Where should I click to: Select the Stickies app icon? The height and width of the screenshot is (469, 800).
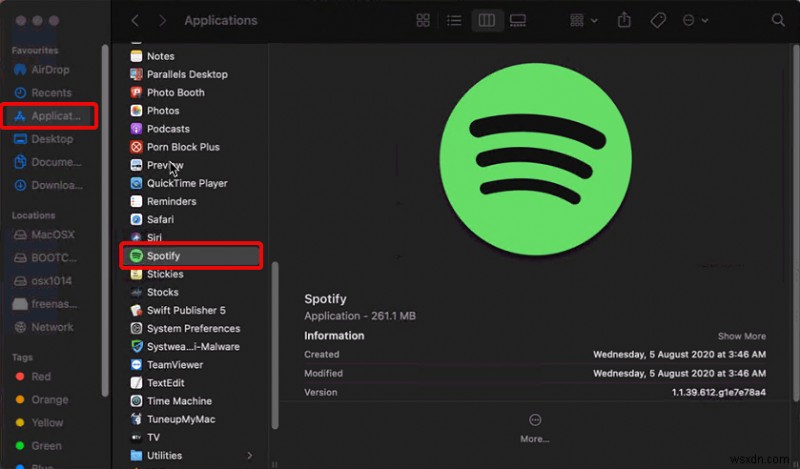click(x=136, y=274)
